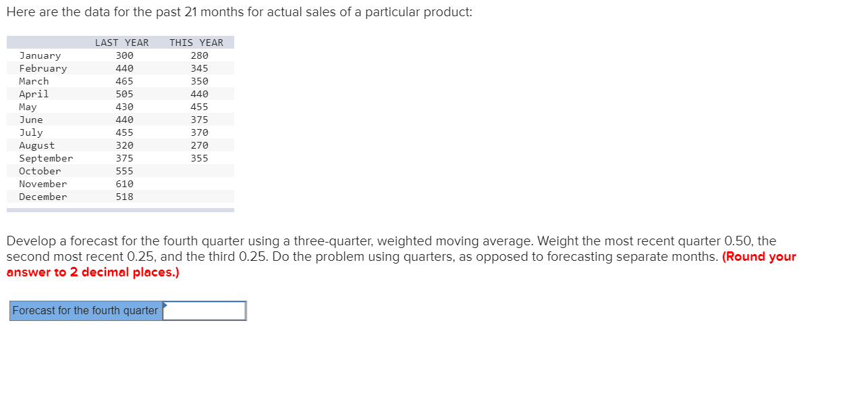Click the THIS YEAR column header
Image resolution: width=868 pixels, height=398 pixels.
tap(196, 43)
